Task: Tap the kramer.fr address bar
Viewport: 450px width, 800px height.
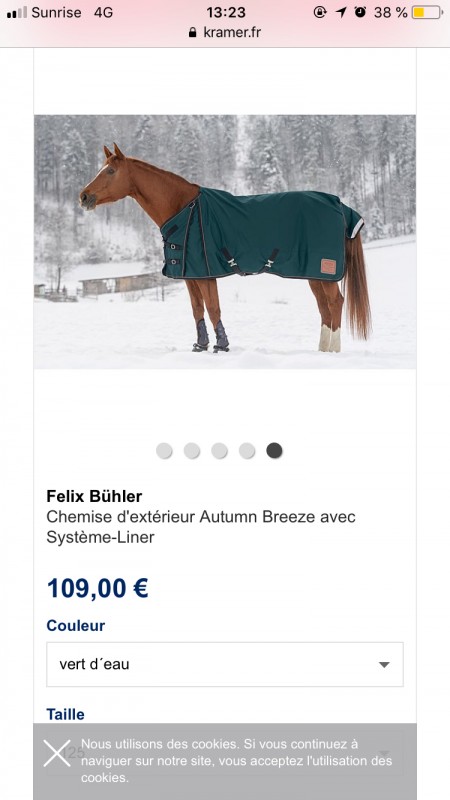Action: (x=225, y=33)
